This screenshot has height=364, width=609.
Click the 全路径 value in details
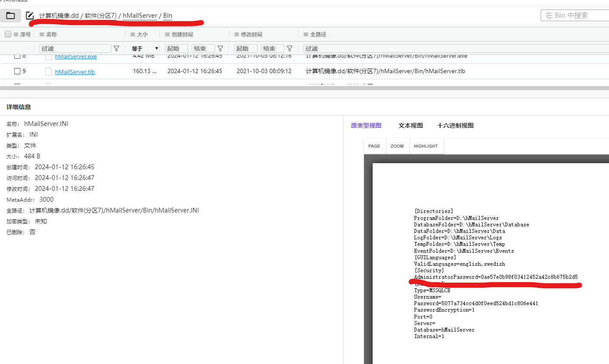(x=114, y=210)
